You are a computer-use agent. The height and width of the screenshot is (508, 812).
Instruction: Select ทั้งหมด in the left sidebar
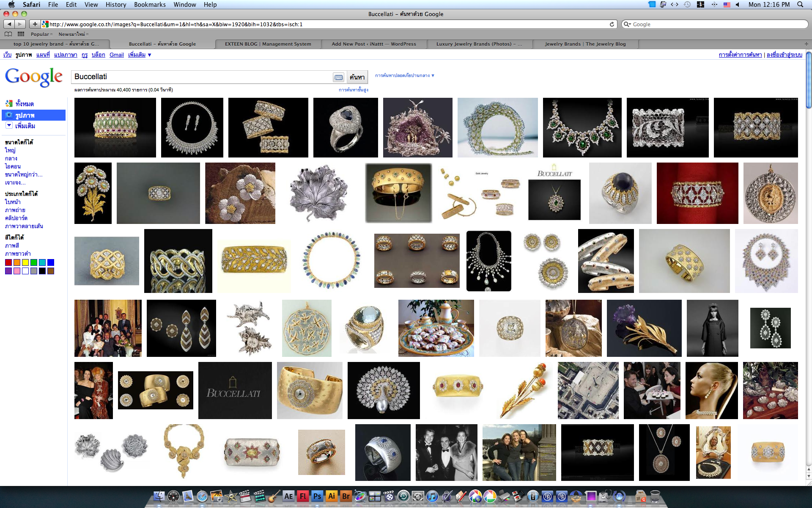tap(25, 104)
